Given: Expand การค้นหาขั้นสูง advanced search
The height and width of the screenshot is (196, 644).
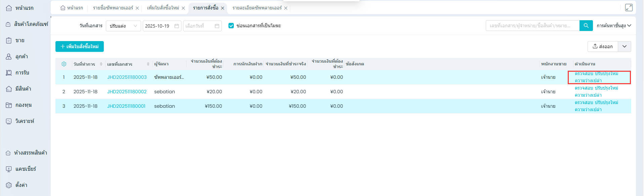Looking at the screenshot, I should (614, 26).
